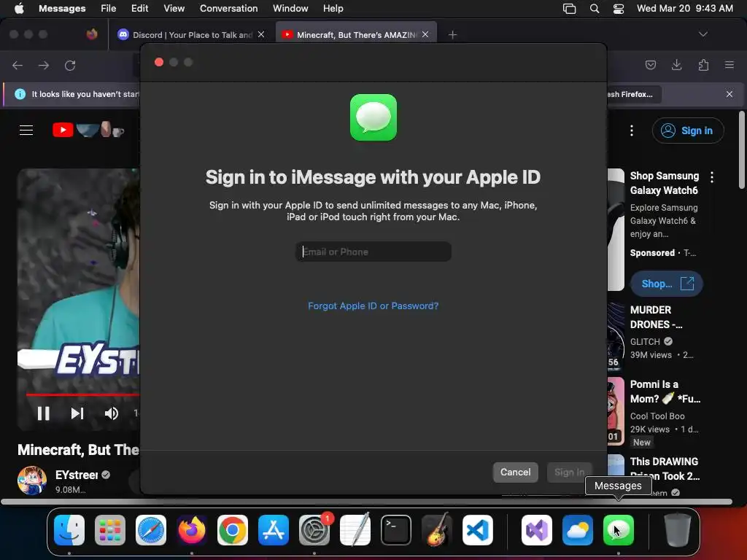Open more options for Samsung ad
Screen dimensions: 747x560
pos(712,177)
